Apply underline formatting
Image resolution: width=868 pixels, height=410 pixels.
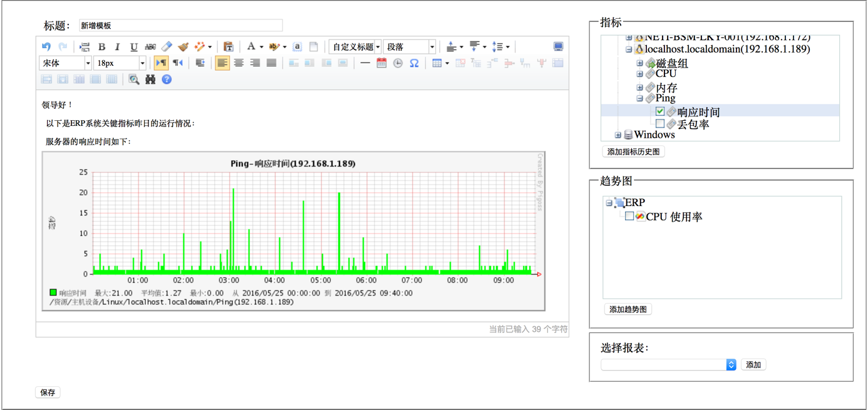(x=133, y=47)
